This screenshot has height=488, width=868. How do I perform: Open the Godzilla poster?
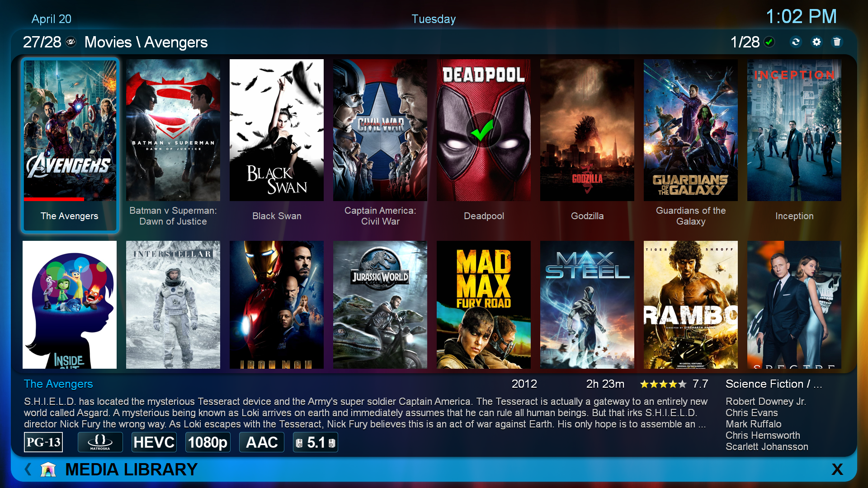(x=587, y=130)
